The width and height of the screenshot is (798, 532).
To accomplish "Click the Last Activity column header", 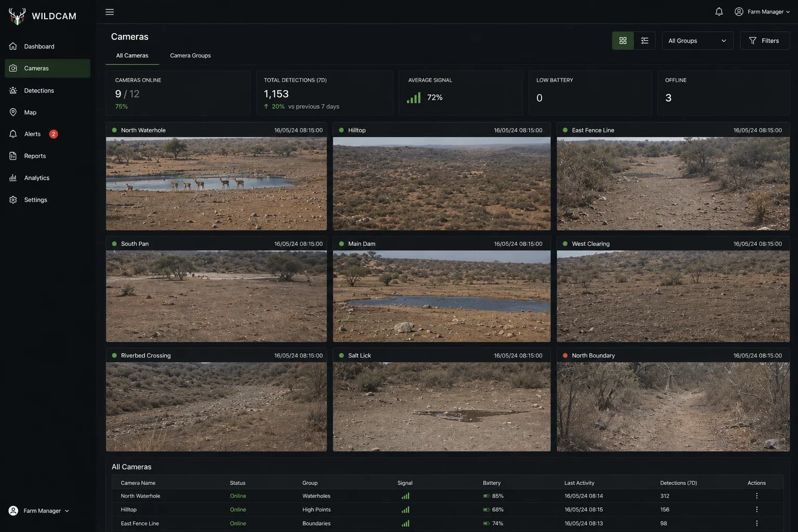I will point(579,483).
